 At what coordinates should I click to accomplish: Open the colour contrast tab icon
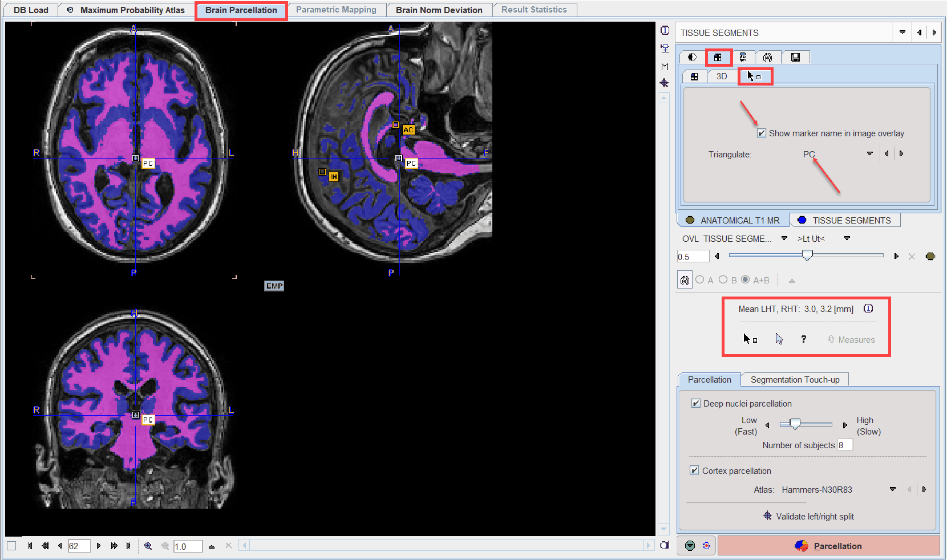692,57
